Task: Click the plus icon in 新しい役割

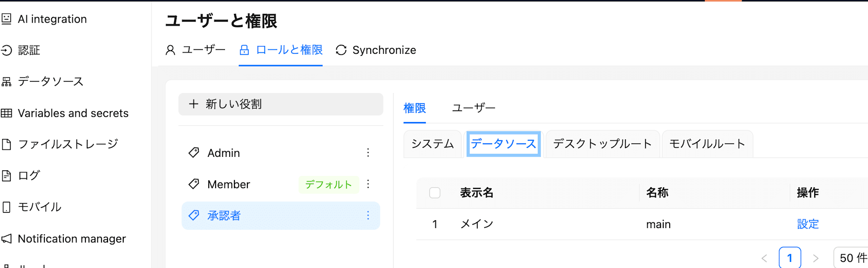Action: click(x=194, y=104)
